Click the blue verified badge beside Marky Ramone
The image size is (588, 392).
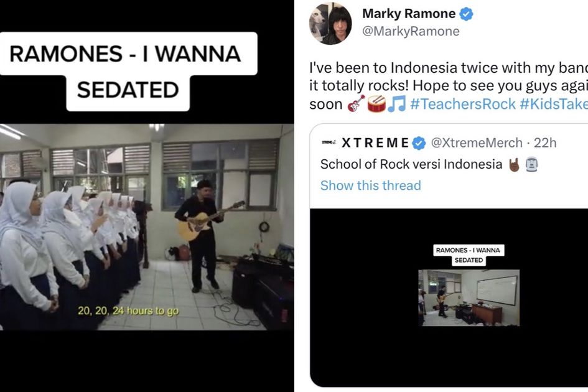coord(466,14)
